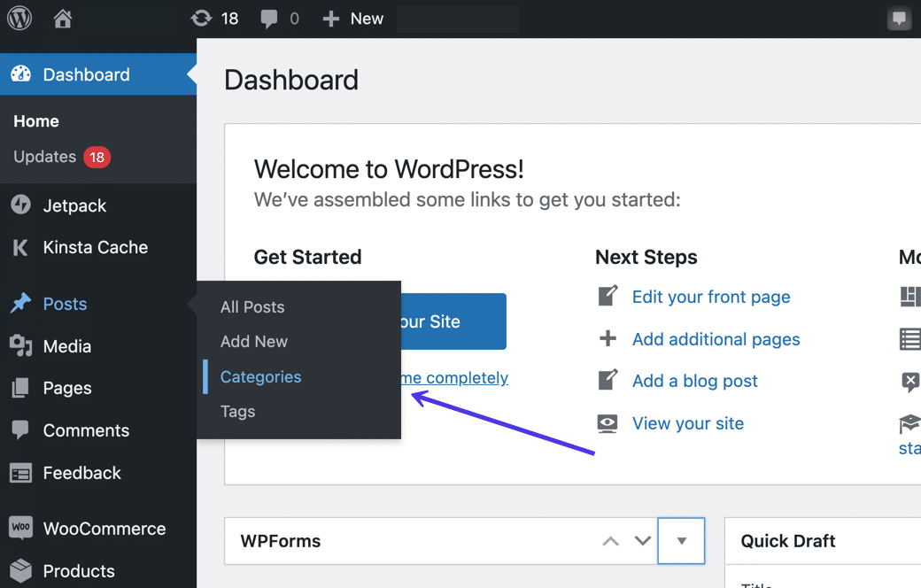
Task: Select Categories from the Posts flyout
Action: click(x=260, y=377)
